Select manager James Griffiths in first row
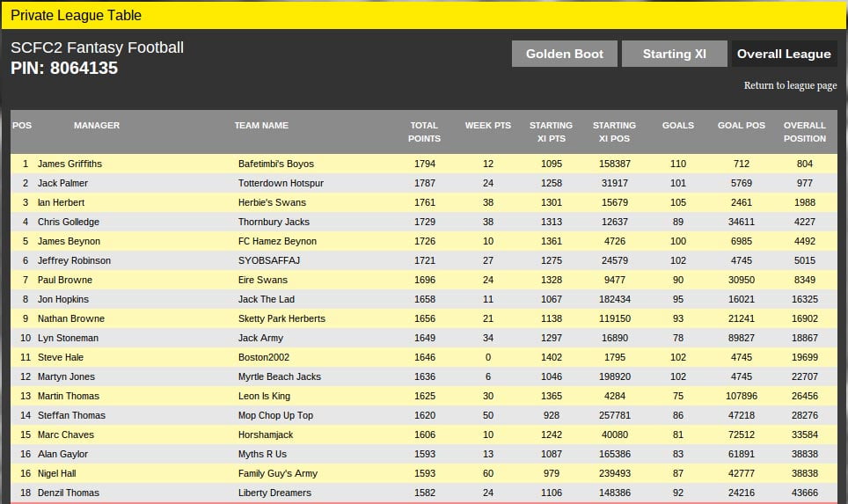The image size is (848, 504). click(69, 164)
